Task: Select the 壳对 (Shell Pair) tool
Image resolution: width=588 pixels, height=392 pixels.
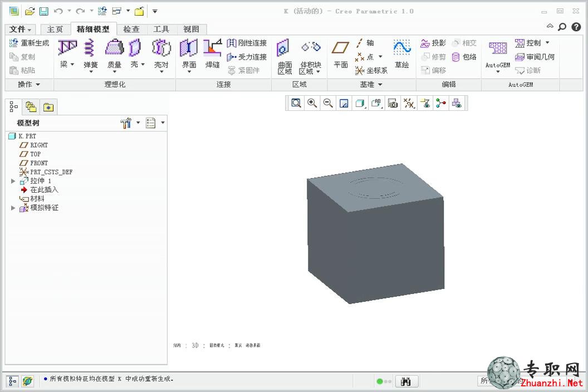Action: [161, 56]
